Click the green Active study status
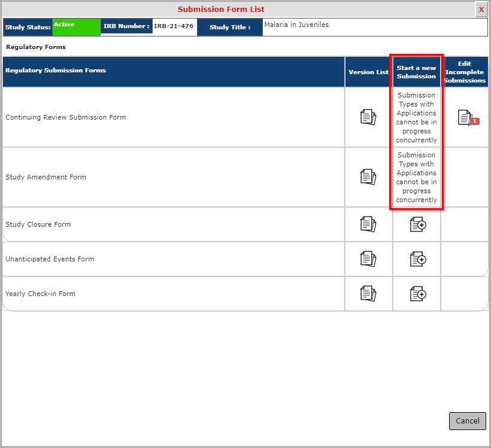This screenshot has width=491, height=448. coord(77,28)
